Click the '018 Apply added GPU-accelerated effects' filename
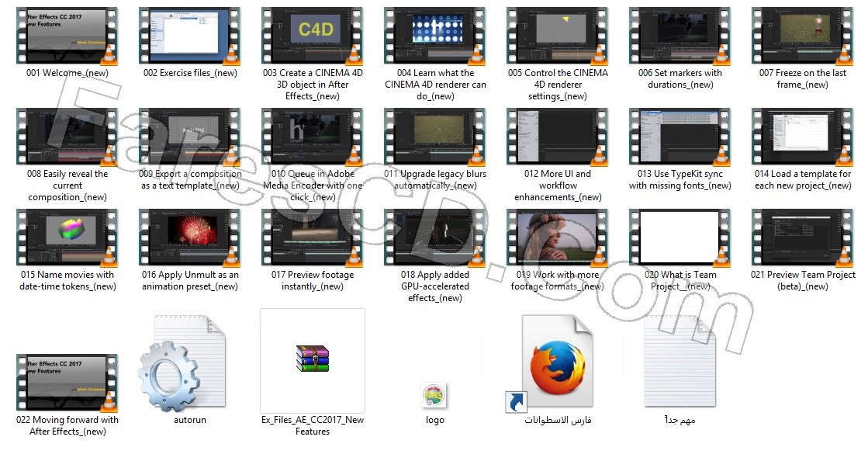Viewport: 868px width, 468px height. [x=435, y=286]
